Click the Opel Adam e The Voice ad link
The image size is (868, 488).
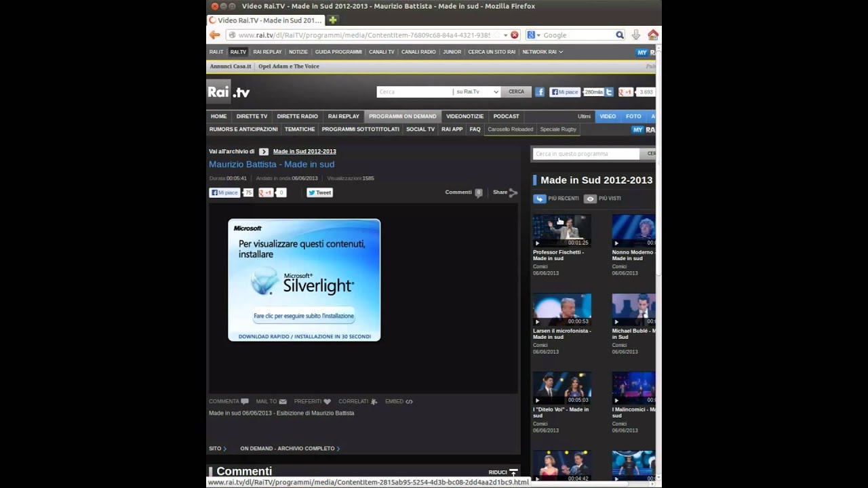(x=289, y=66)
